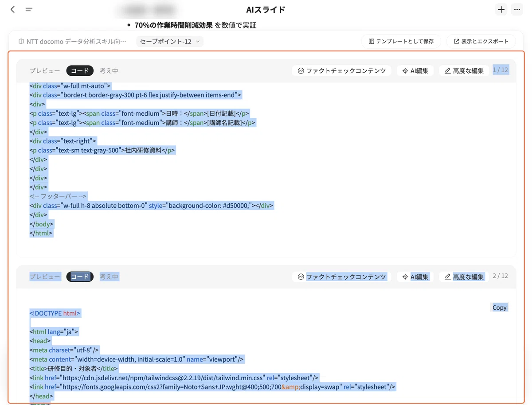Go back with the left arrow icon
532x405 pixels.
(13, 9)
